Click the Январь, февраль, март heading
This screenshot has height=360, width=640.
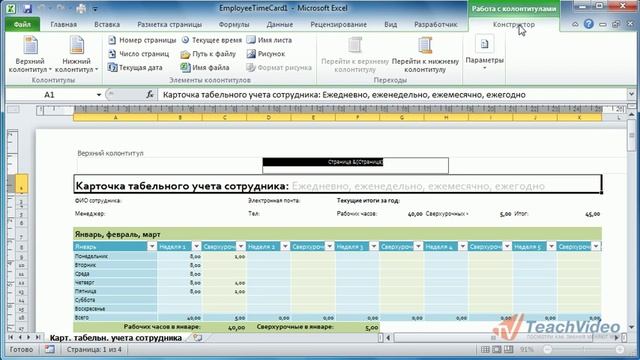[x=118, y=234]
